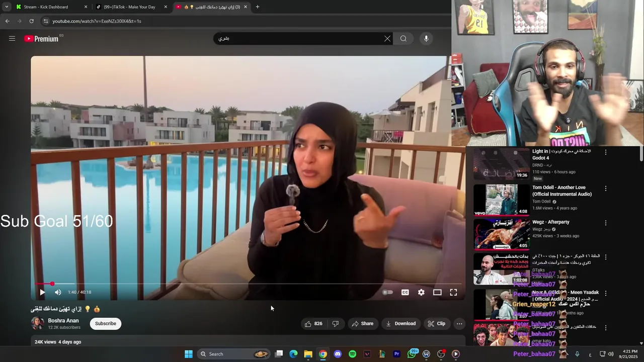The height and width of the screenshot is (362, 644).
Task: Like the video (826 likes)
Action: [313, 324]
